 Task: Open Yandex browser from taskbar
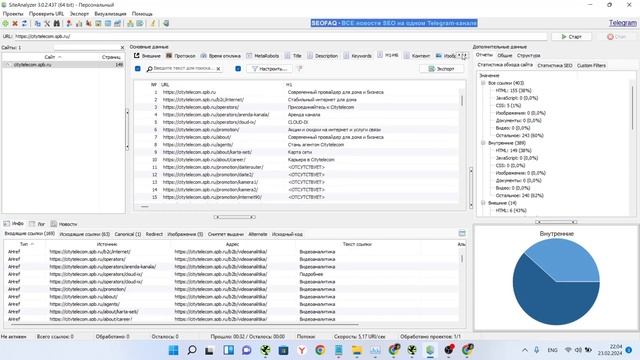pyautogui.click(x=302, y=350)
